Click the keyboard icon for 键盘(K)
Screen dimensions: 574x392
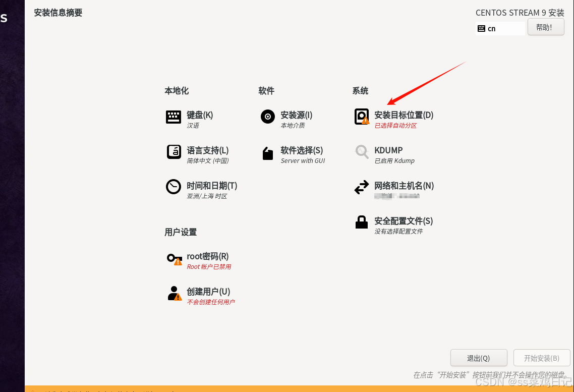(x=173, y=117)
